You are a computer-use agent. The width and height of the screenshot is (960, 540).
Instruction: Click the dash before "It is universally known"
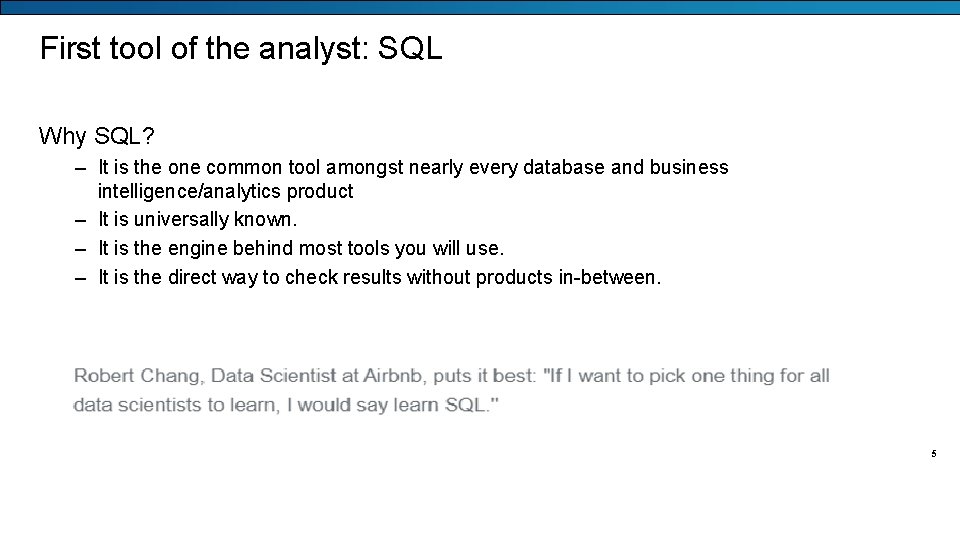pos(80,219)
